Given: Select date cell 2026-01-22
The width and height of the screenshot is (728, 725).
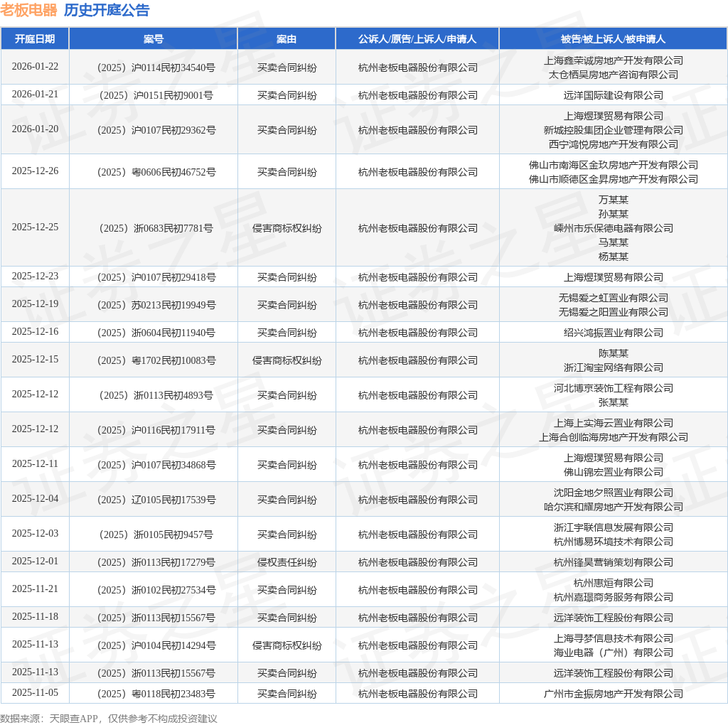Looking at the screenshot, I should click(x=35, y=66).
